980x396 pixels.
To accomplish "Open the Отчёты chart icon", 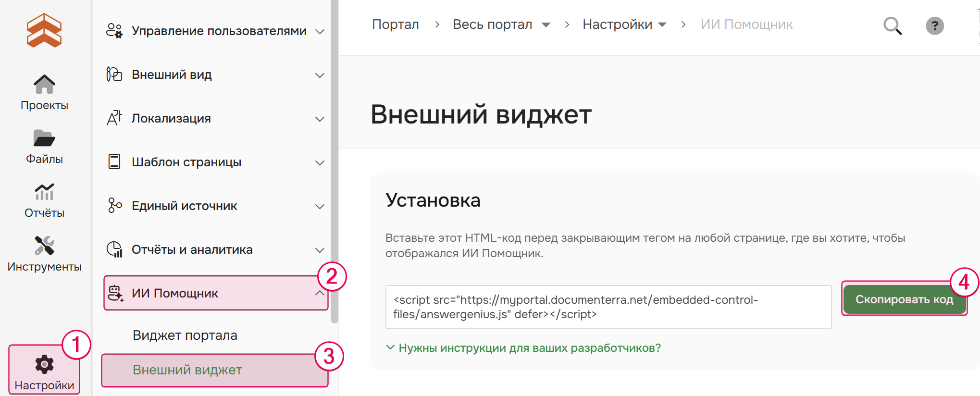I will (44, 192).
